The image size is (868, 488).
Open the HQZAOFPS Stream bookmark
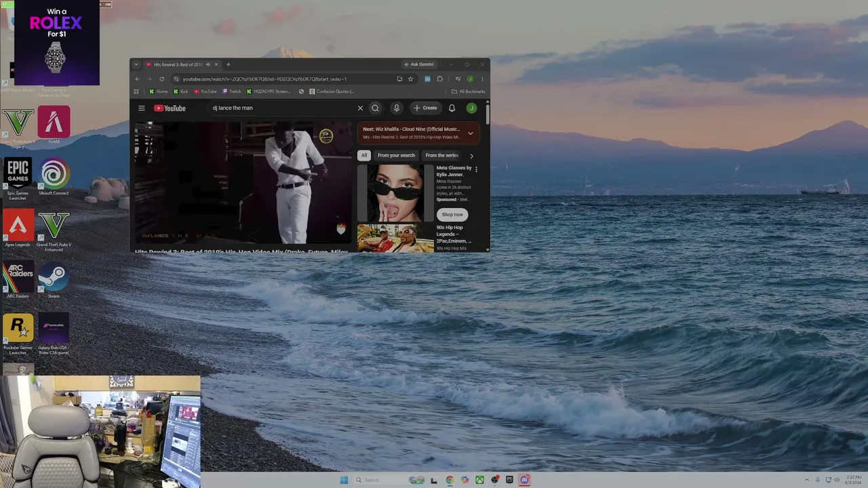point(269,91)
